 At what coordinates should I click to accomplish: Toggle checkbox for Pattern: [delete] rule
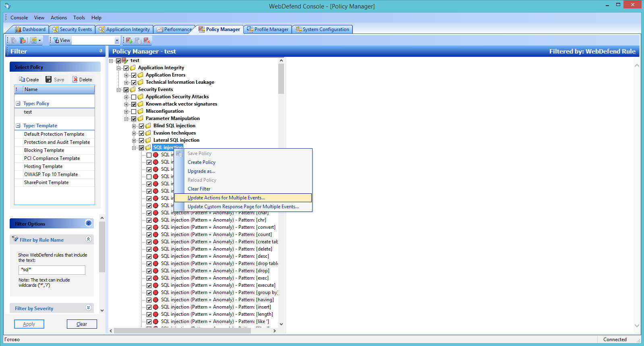(x=149, y=249)
